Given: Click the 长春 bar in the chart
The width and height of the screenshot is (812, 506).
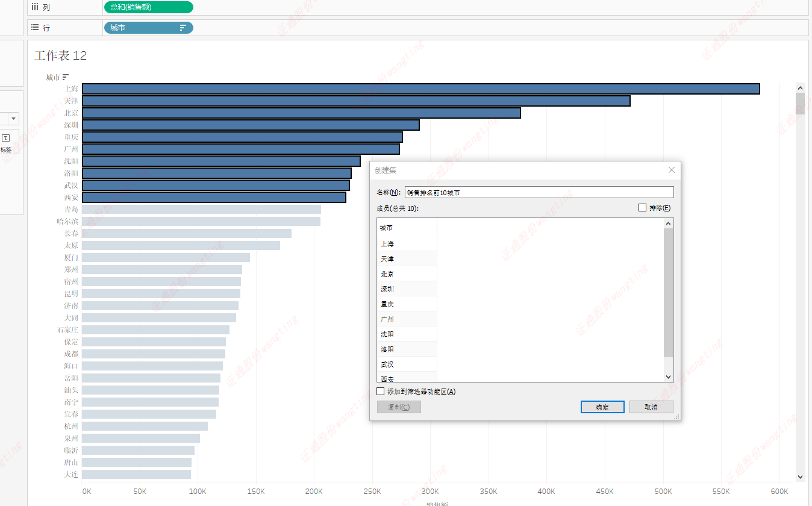Looking at the screenshot, I should pos(187,233).
